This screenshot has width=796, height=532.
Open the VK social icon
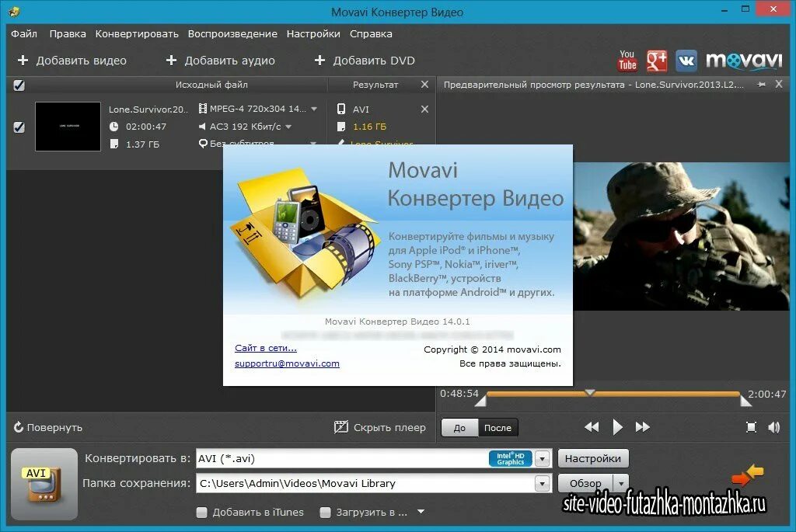[x=686, y=61]
